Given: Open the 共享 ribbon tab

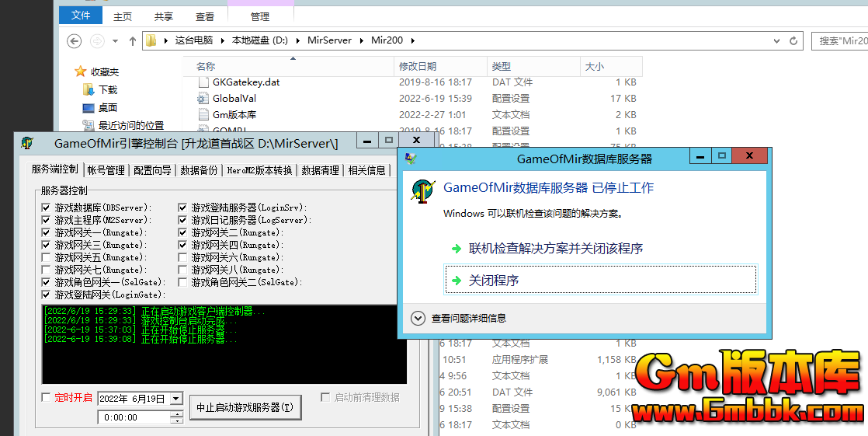Looking at the screenshot, I should pos(164,17).
